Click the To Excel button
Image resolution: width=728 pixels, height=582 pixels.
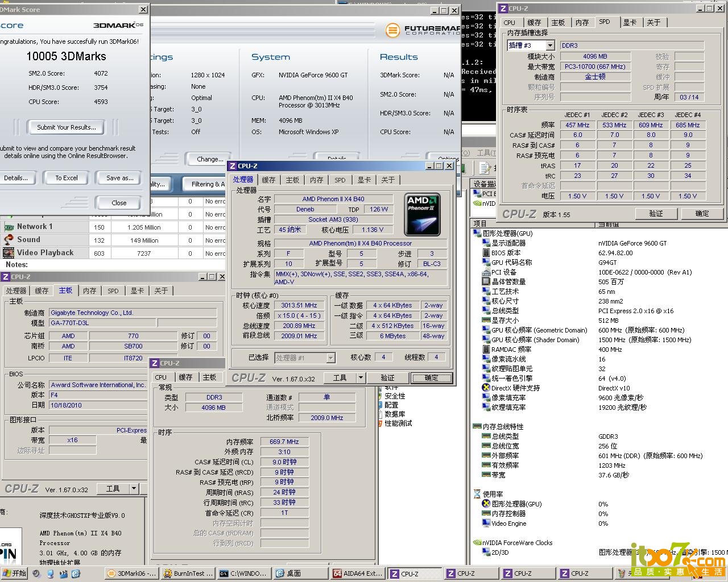pos(67,178)
